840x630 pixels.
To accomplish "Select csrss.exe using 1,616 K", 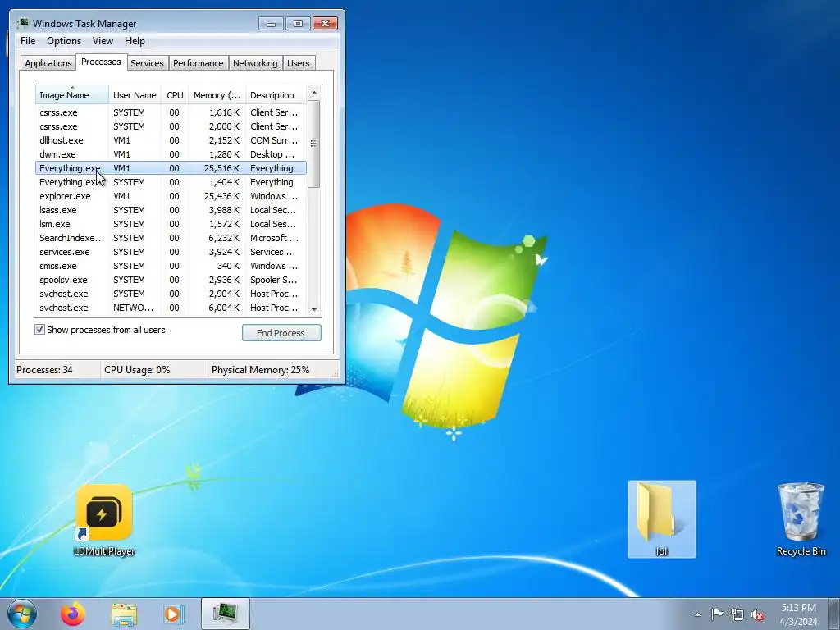I will (171, 112).
